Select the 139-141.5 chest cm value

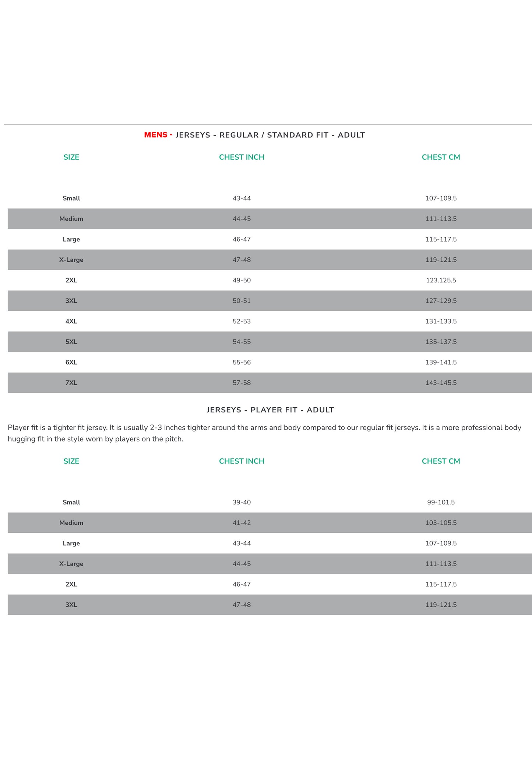point(441,362)
